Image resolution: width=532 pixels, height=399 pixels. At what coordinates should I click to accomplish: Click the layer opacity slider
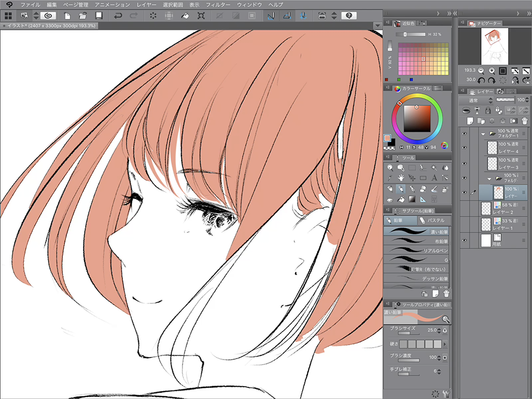pos(505,100)
